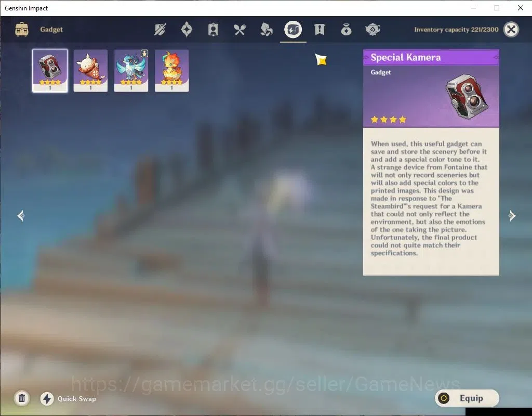
Task: Click the large Kamera image in details
Action: point(467,97)
